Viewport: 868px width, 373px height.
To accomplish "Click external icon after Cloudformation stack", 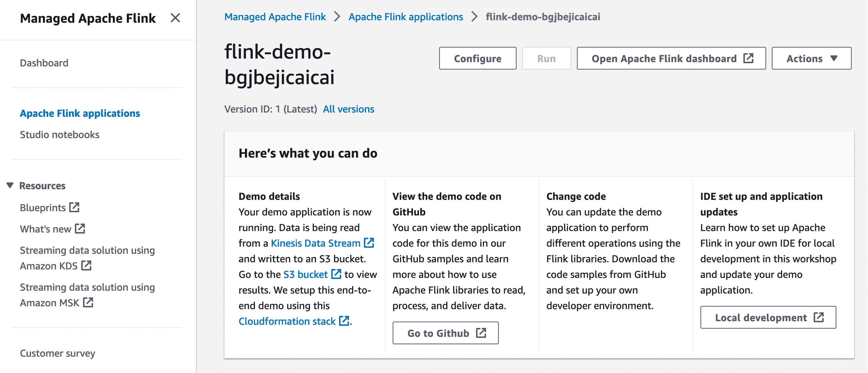I will 344,321.
